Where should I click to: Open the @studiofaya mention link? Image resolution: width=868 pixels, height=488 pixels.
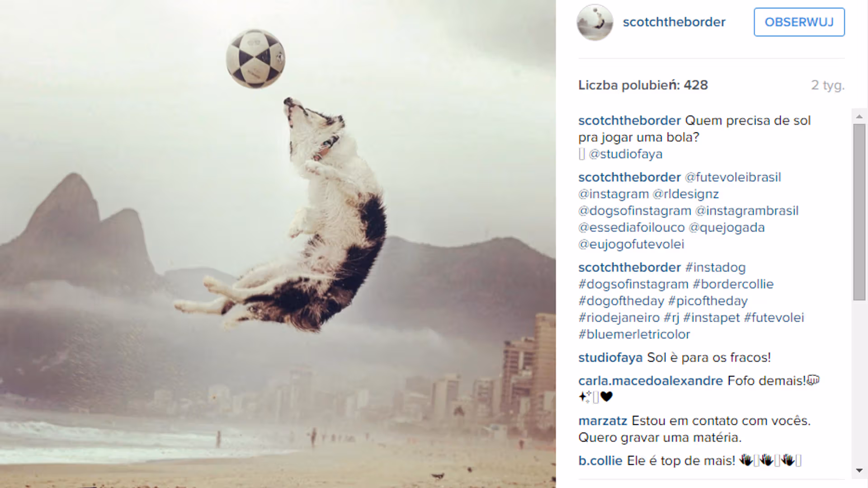[626, 154]
